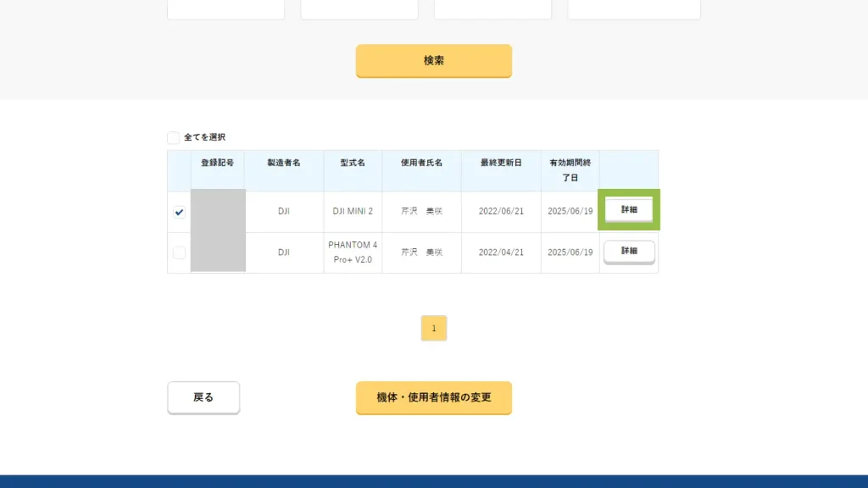Focus the leftmost search input field

click(225, 9)
